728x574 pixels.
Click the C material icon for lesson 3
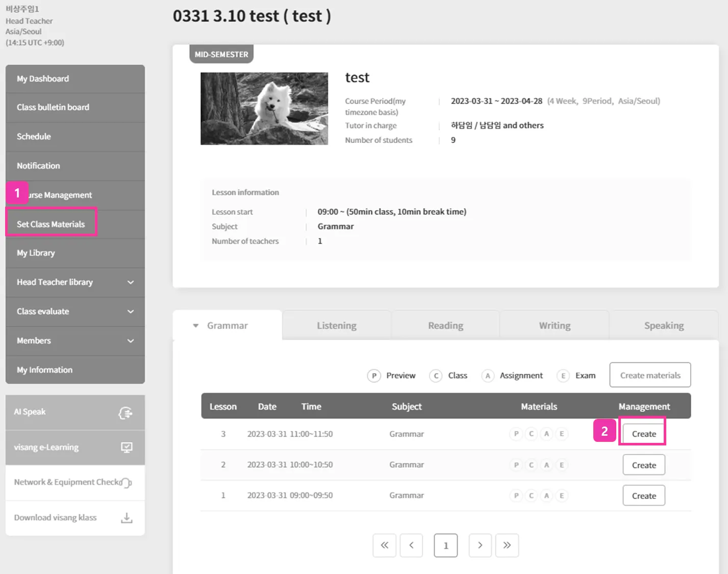coord(531,434)
